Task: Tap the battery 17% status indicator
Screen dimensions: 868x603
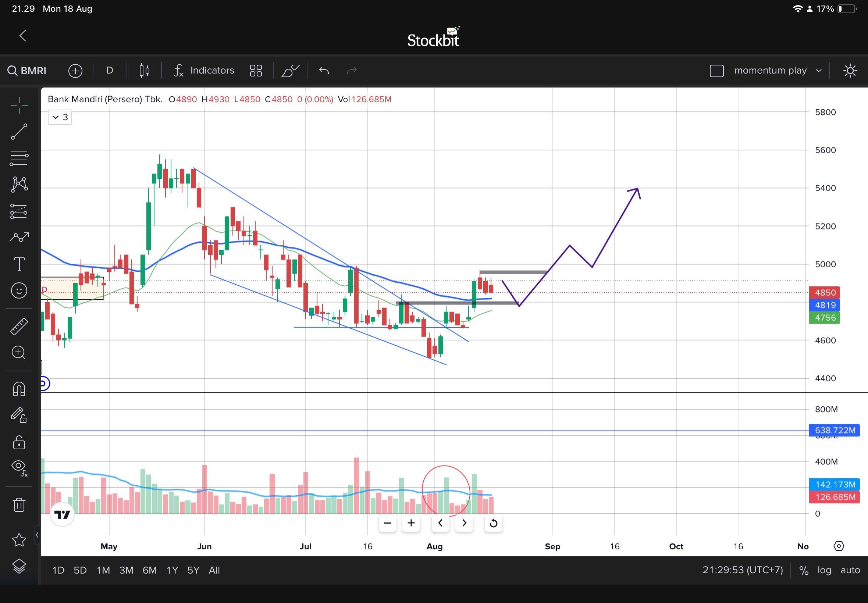Action: 837,9
